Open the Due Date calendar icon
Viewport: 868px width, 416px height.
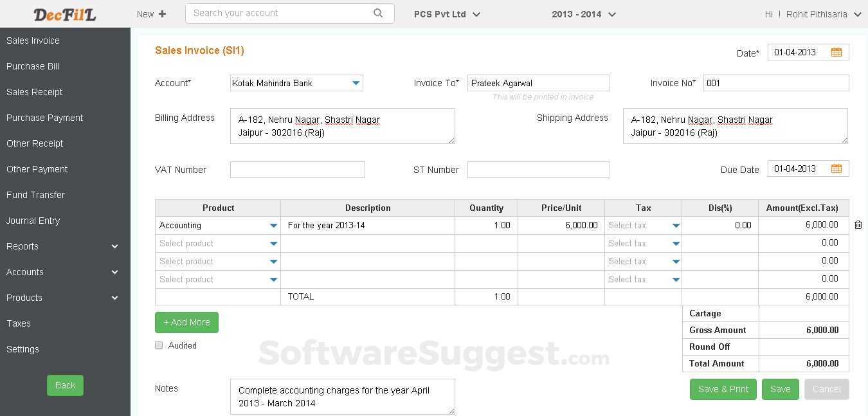(x=836, y=168)
